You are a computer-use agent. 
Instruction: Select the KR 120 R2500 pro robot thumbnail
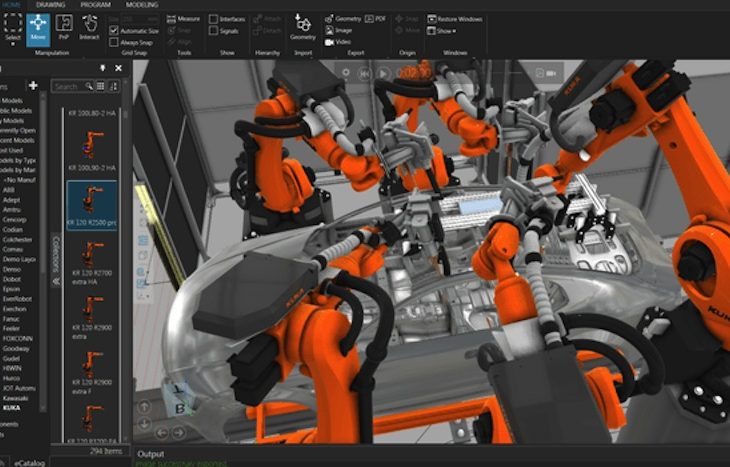coord(92,205)
